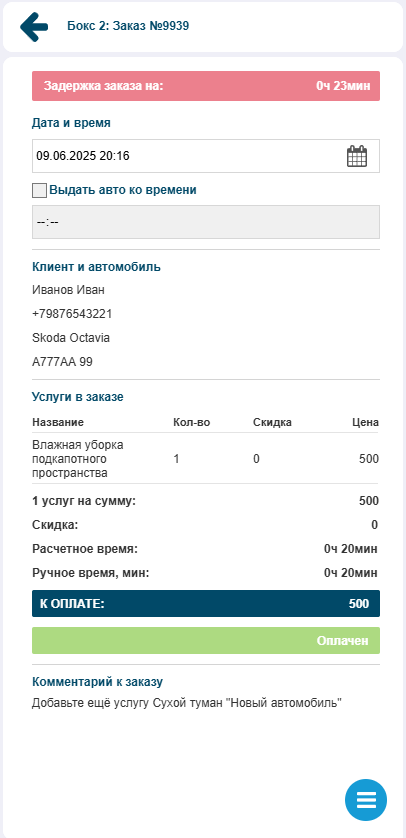Screen dimensions: 406x838
Task: Click the red 'Задержка заказа на' banner
Action: tap(206, 86)
